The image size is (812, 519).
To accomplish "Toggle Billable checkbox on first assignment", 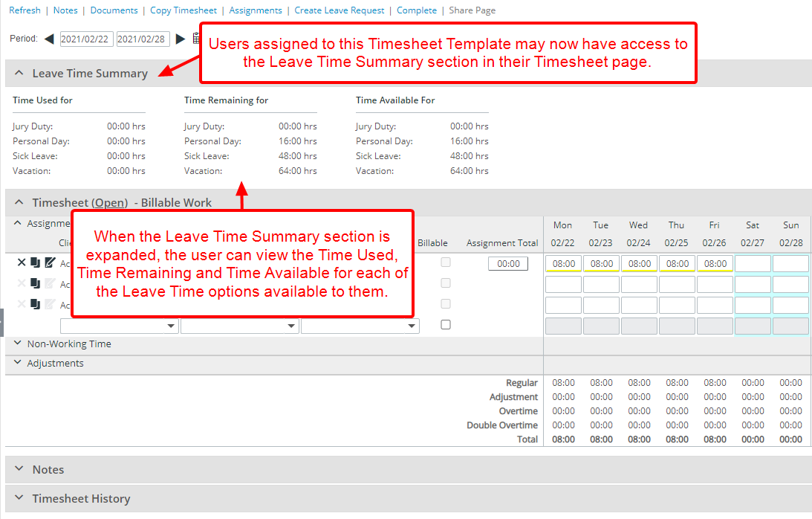I will click(446, 262).
